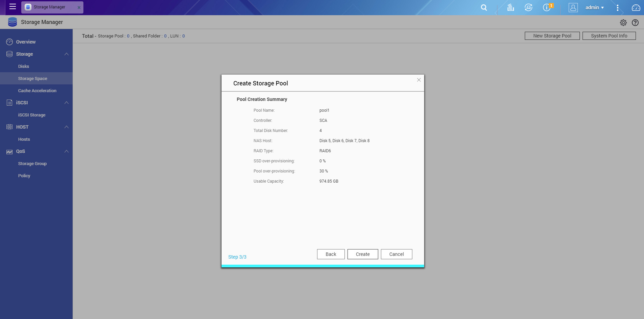Open background tasks stack icon
The width and height of the screenshot is (644, 319).
[510, 7]
